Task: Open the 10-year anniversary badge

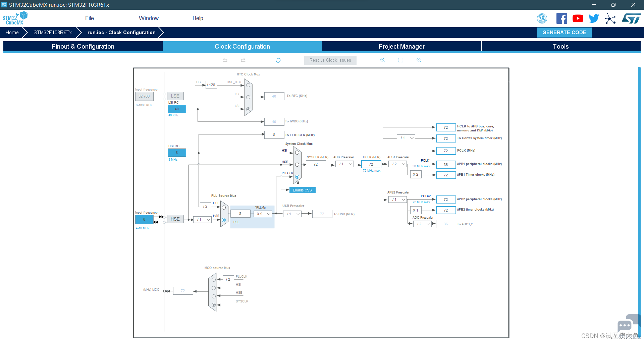Action: coord(542,18)
